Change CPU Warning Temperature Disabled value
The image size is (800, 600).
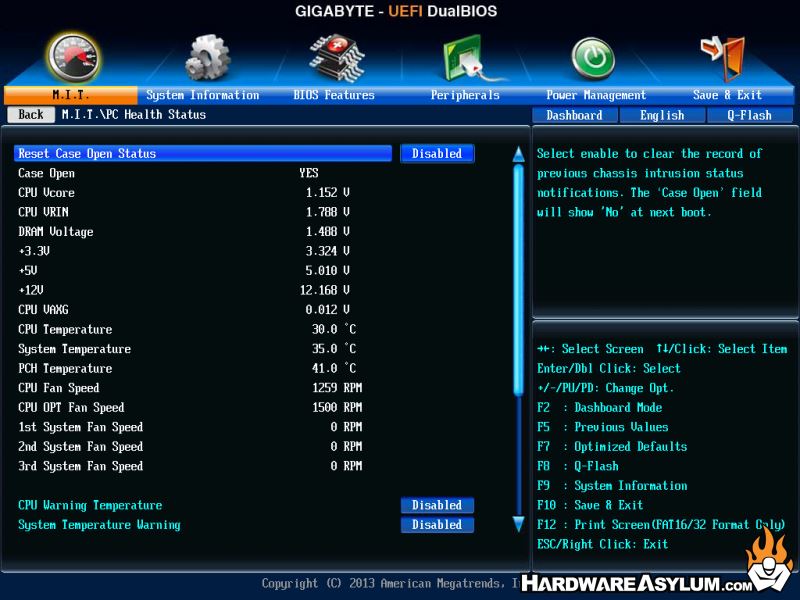[437, 505]
